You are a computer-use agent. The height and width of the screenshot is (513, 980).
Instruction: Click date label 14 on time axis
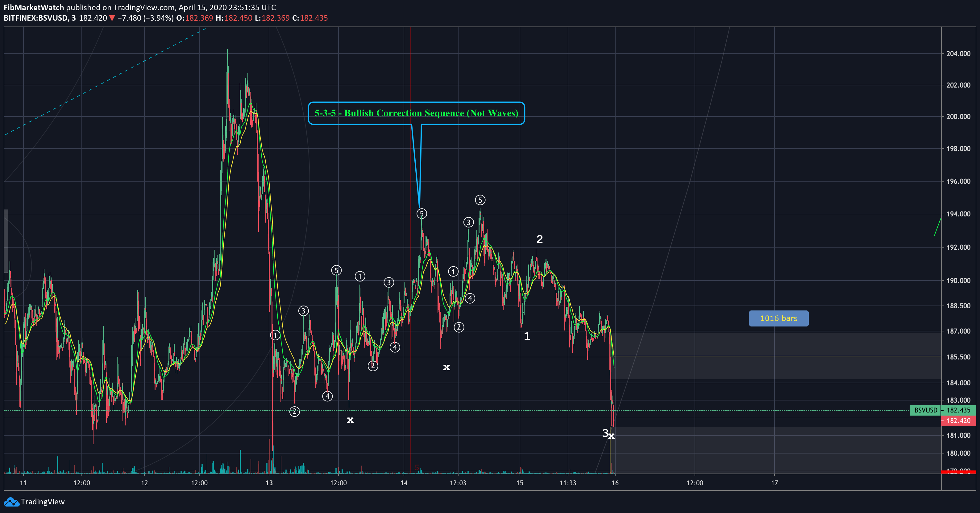click(404, 483)
